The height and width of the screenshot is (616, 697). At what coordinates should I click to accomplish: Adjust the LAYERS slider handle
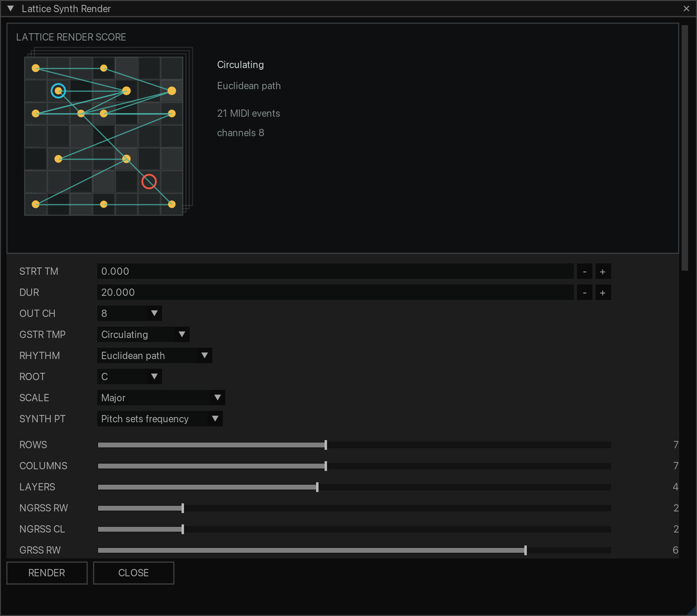pos(317,487)
